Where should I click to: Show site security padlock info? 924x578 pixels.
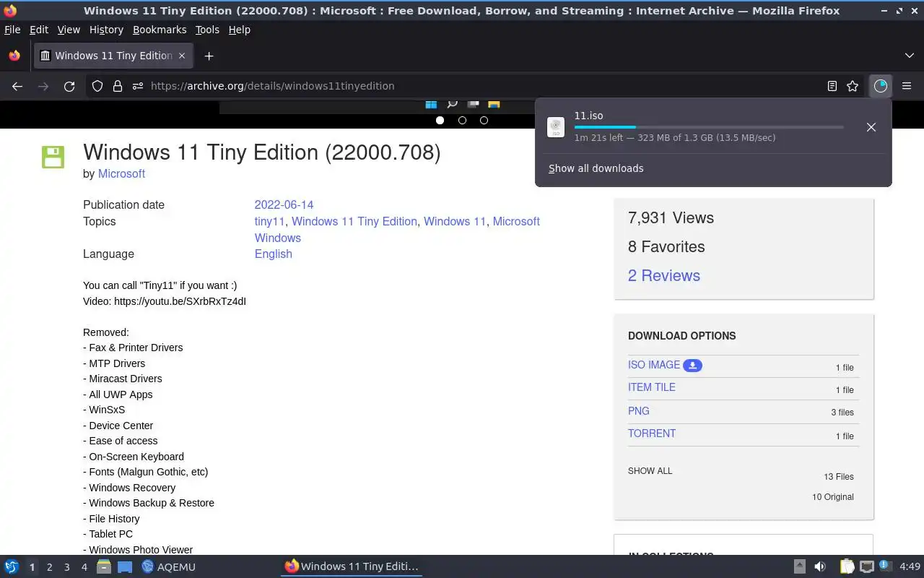118,86
